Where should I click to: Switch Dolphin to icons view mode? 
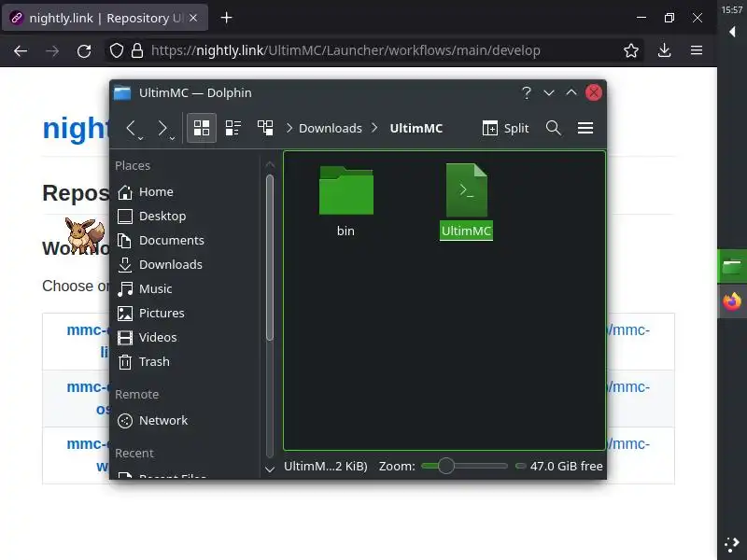[202, 128]
